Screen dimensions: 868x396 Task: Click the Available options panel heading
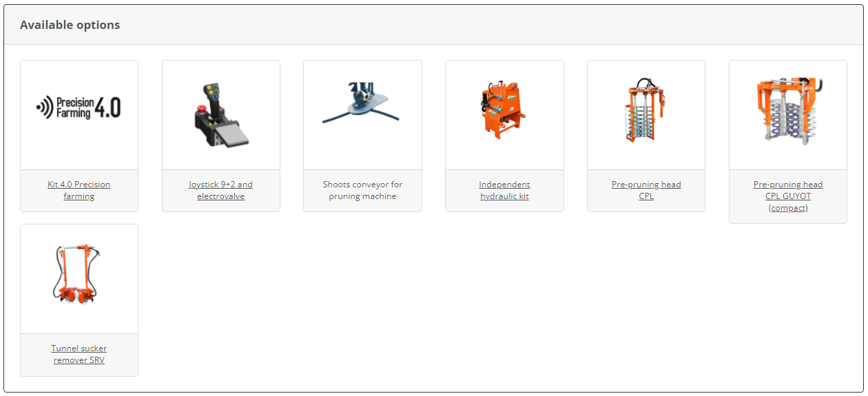pos(70,25)
